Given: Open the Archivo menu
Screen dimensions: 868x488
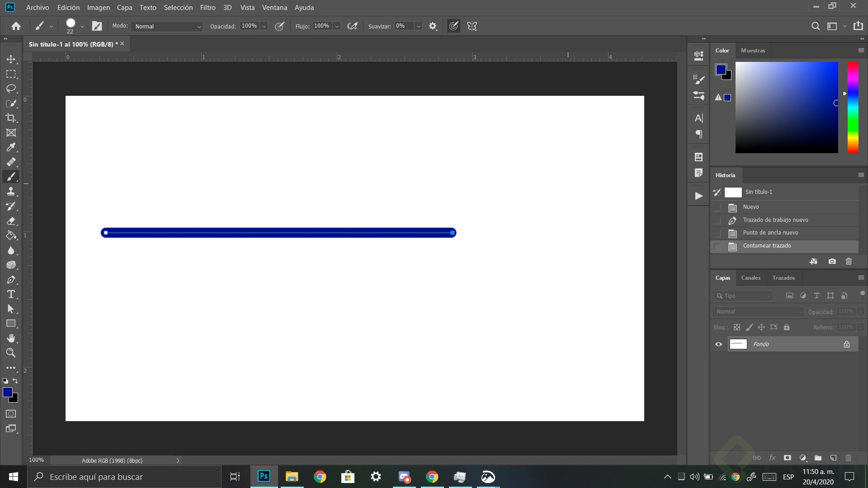Looking at the screenshot, I should tap(38, 8).
